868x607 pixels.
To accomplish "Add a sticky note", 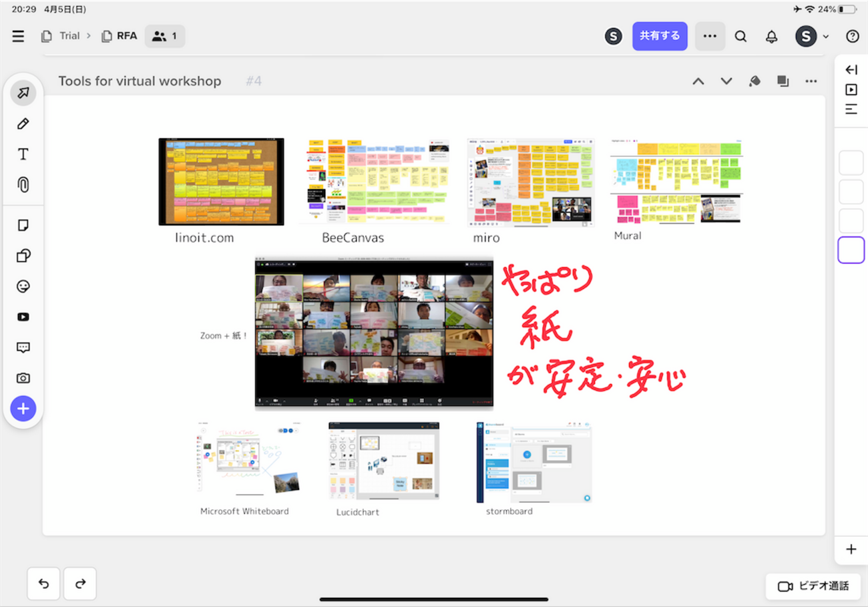I will [23, 225].
